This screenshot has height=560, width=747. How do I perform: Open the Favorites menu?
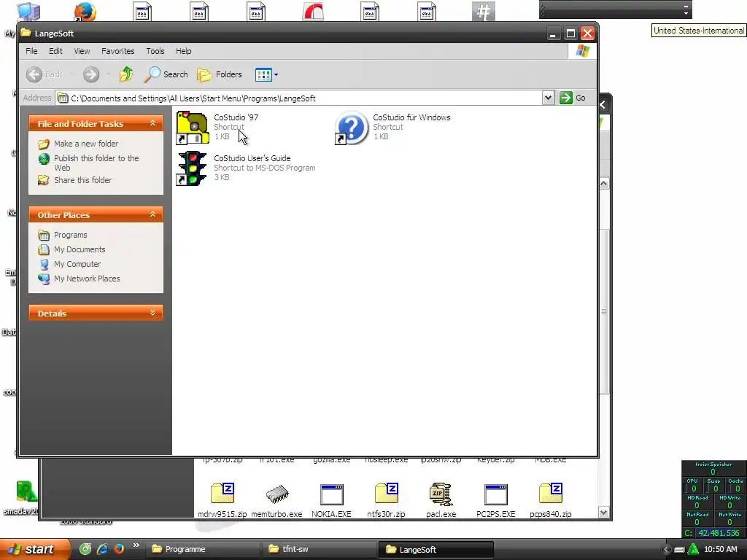coord(117,51)
